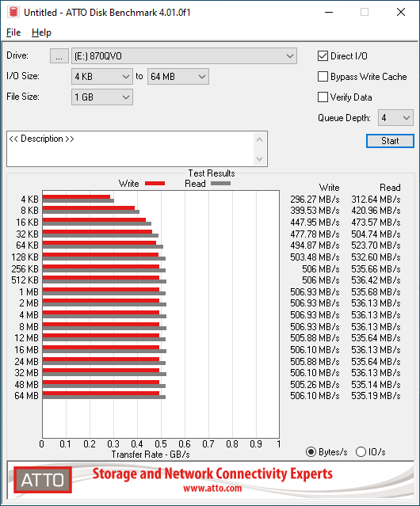Enable Bypass Write Cache checkbox
Image resolution: width=420 pixels, height=506 pixels.
[x=323, y=77]
